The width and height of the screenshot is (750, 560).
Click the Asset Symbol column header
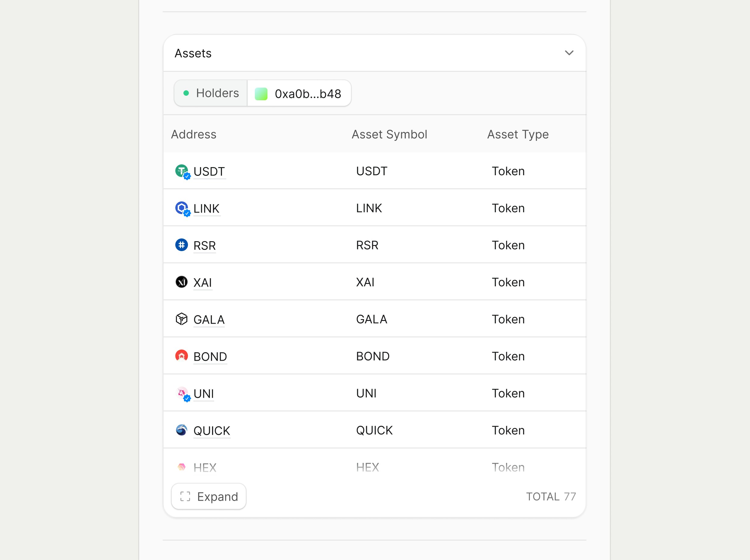point(389,134)
